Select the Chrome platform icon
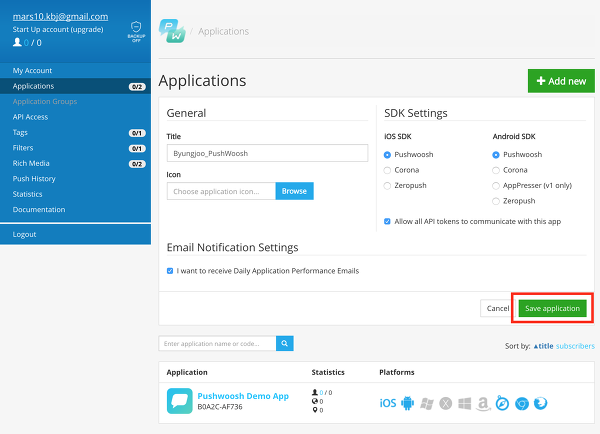 tap(522, 403)
